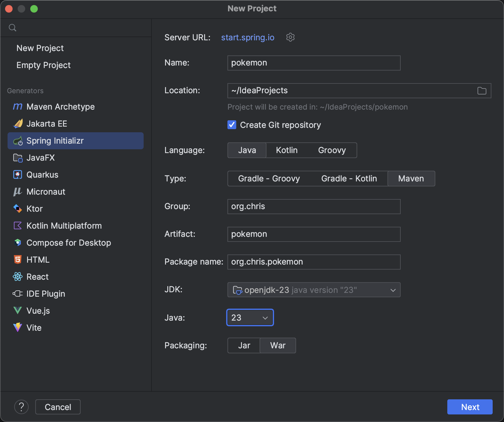Open the start.spring.io link

[x=248, y=37]
